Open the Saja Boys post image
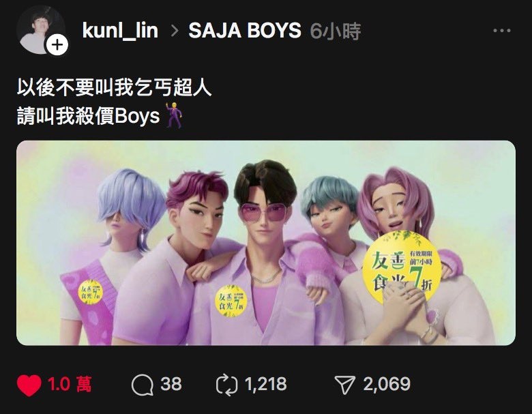This screenshot has width=532, height=414. pos(266,243)
